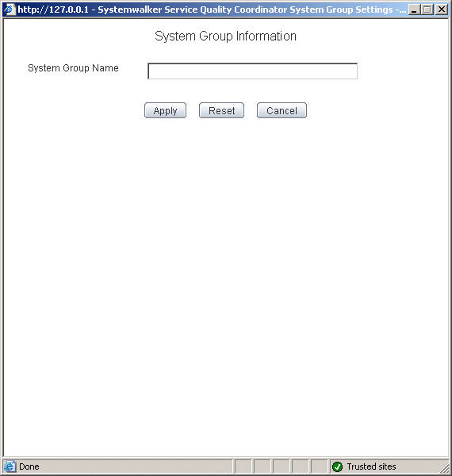Viewport: 452px width, 476px height.
Task: Minimize the System Group Settings window
Action: (414, 10)
